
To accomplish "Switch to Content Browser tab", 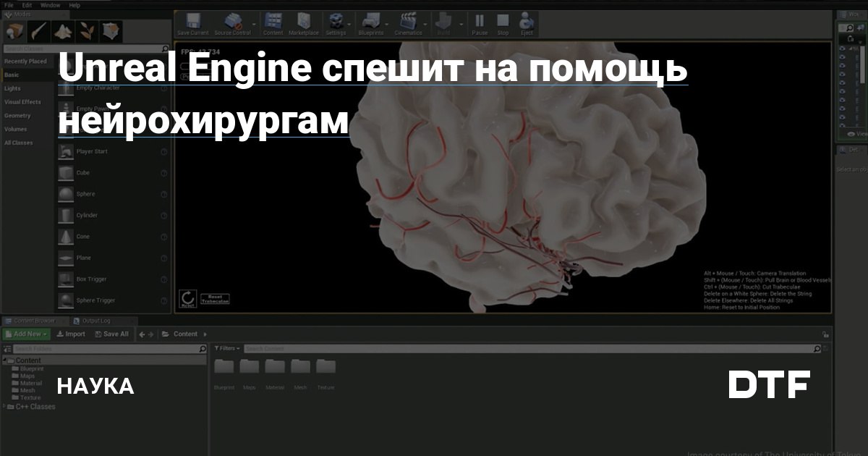I will click(35, 321).
